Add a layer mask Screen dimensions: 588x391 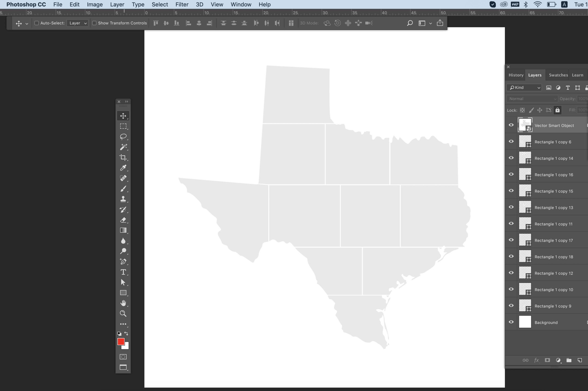pyautogui.click(x=547, y=360)
